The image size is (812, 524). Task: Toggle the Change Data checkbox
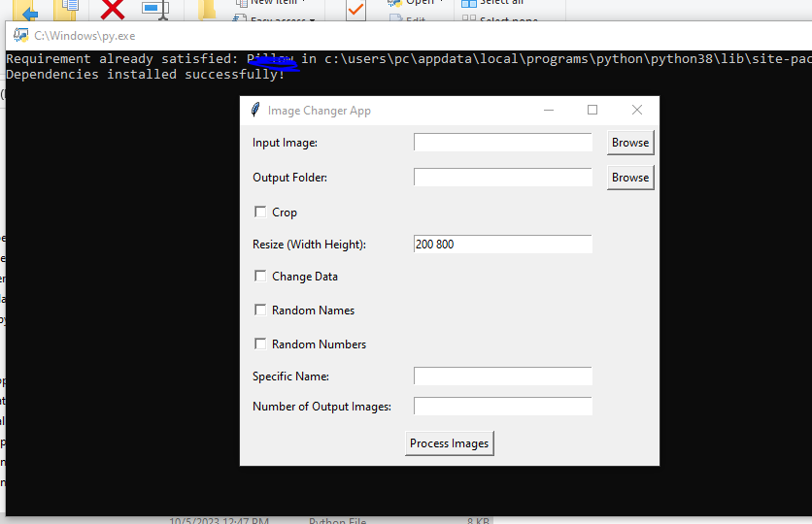pos(260,276)
